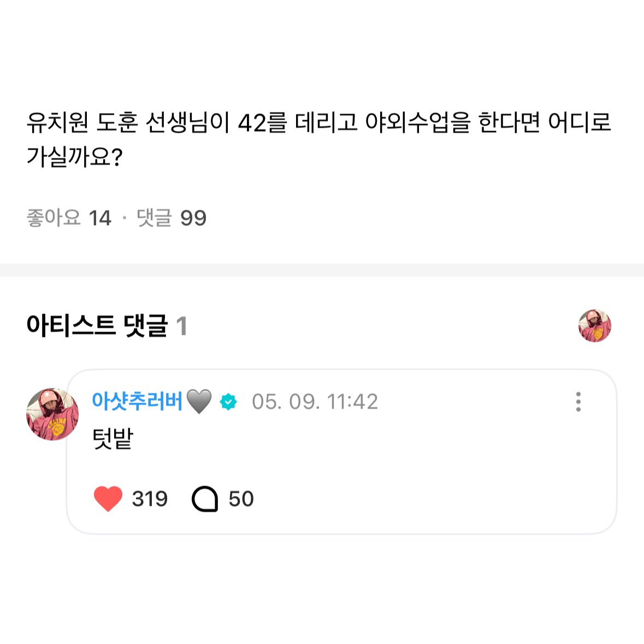Open replies via speech bubble icon
The height and width of the screenshot is (644, 644).
(205, 499)
